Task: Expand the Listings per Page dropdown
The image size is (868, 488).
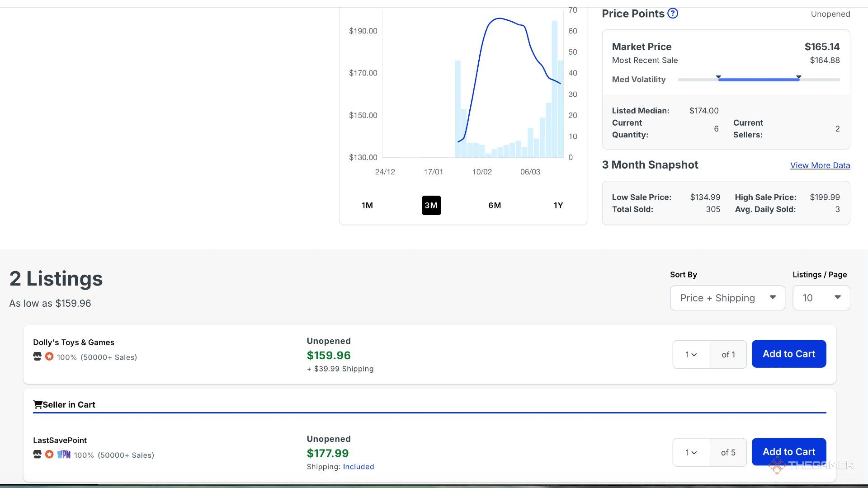Action: [821, 298]
